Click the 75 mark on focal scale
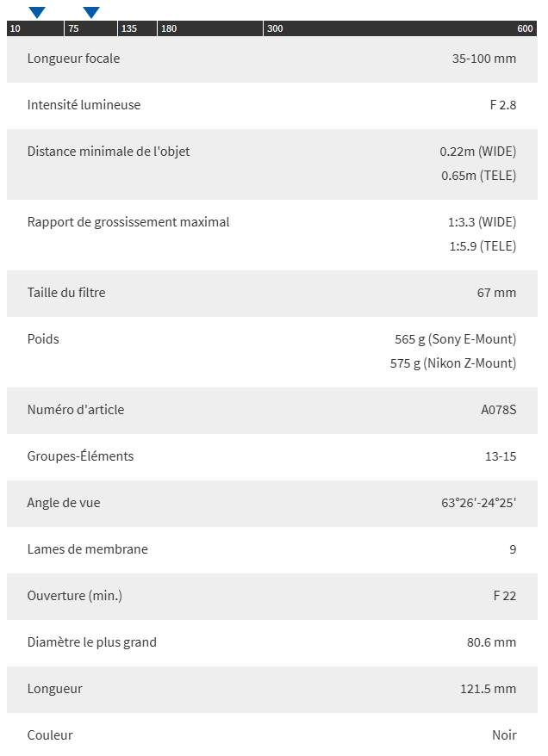This screenshot has height=756, width=548. 74,28
